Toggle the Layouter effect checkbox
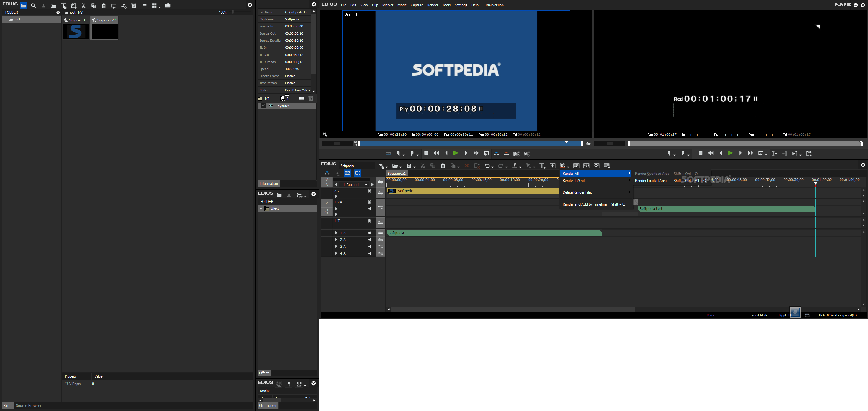This screenshot has height=411, width=868. click(x=264, y=106)
